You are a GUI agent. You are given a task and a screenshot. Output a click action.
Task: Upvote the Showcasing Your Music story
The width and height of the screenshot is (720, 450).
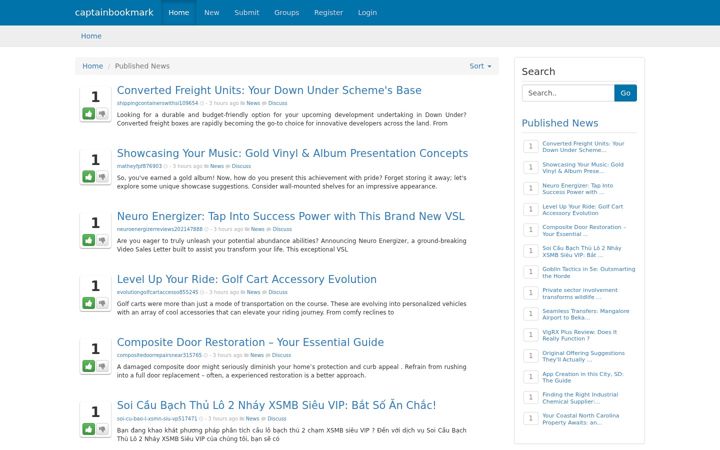(x=89, y=176)
